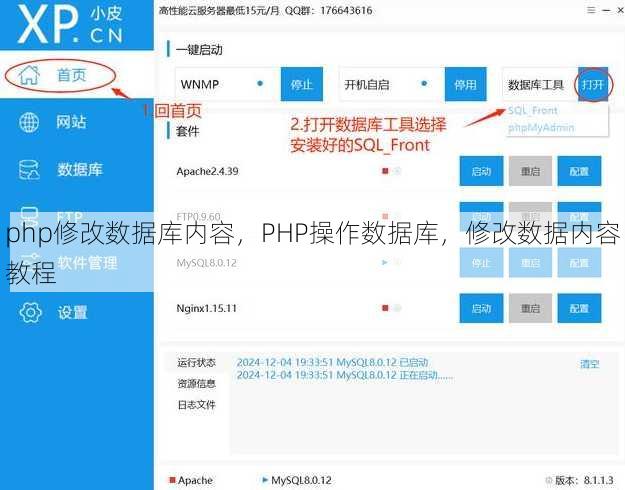Click 重启 for Nginx1.15.11
The image size is (625, 490).
[x=530, y=308]
